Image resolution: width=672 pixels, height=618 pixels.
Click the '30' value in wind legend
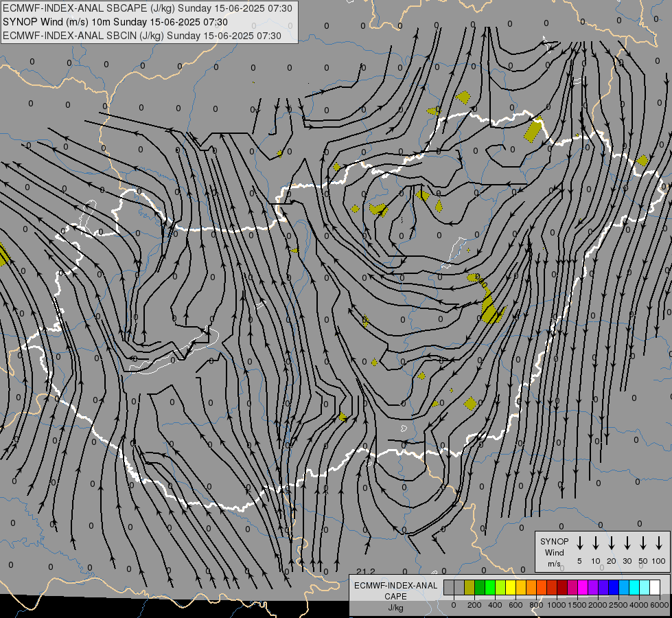(627, 561)
